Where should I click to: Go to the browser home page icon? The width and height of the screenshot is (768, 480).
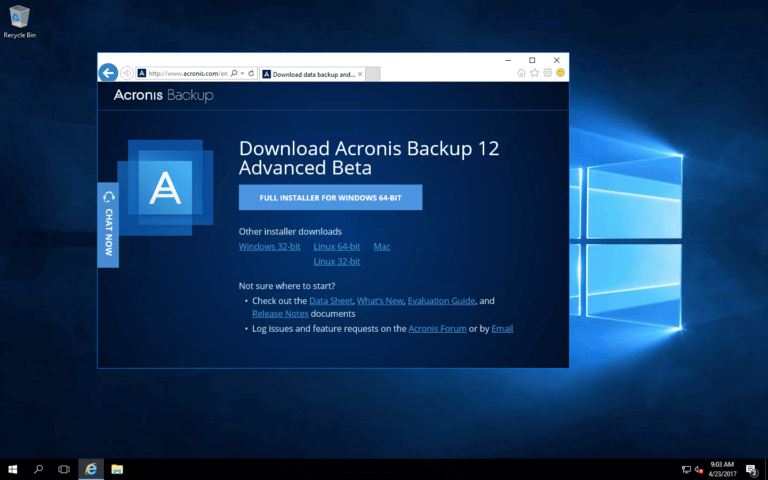521,73
